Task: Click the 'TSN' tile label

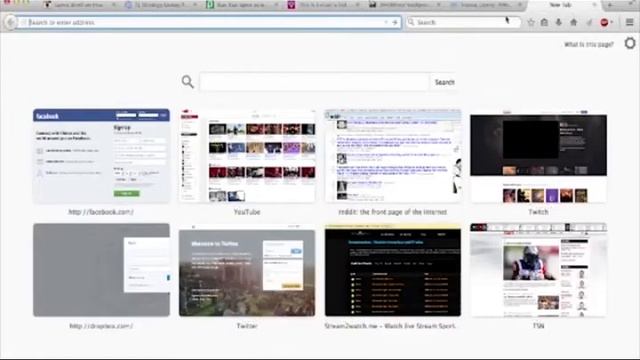Action: (538, 326)
